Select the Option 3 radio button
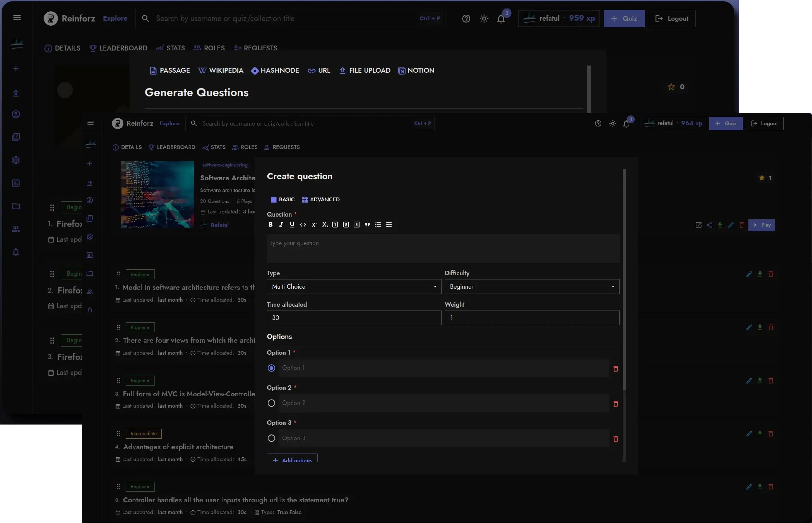This screenshot has height=523, width=812. 271,438
